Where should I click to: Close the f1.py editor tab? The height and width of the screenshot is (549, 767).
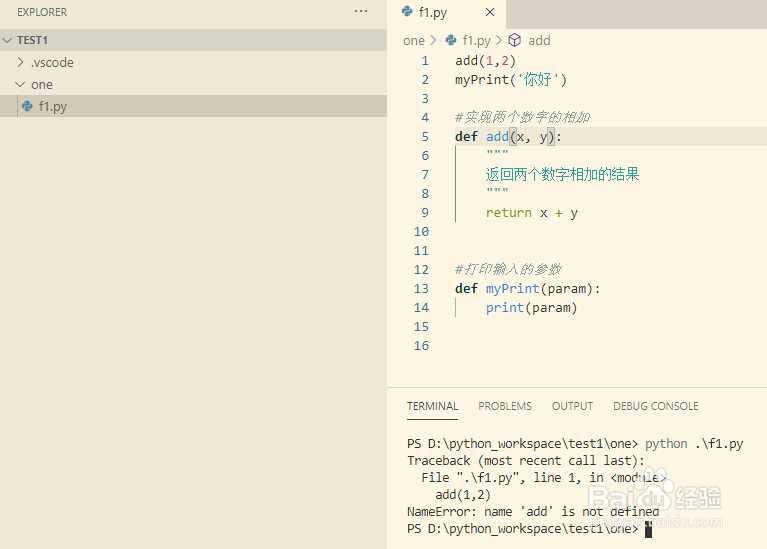coord(490,12)
